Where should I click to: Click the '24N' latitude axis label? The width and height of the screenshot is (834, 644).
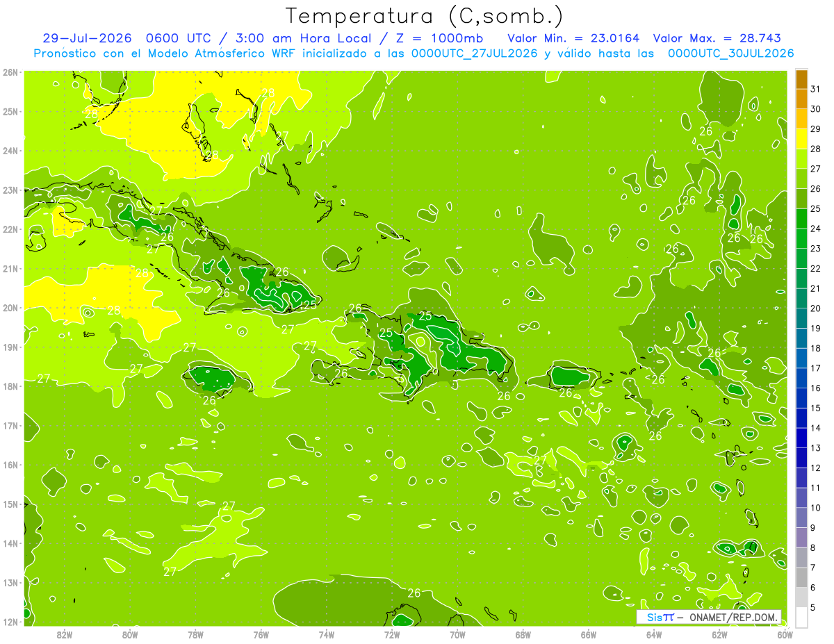click(10, 151)
